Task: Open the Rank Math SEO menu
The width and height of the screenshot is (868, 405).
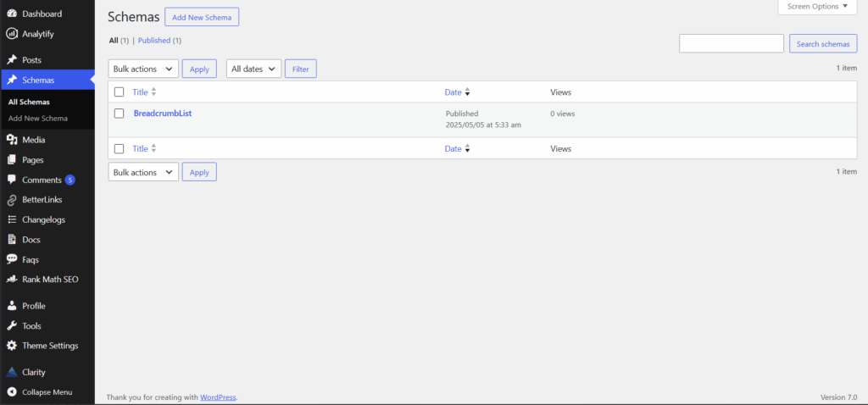Action: coord(50,280)
